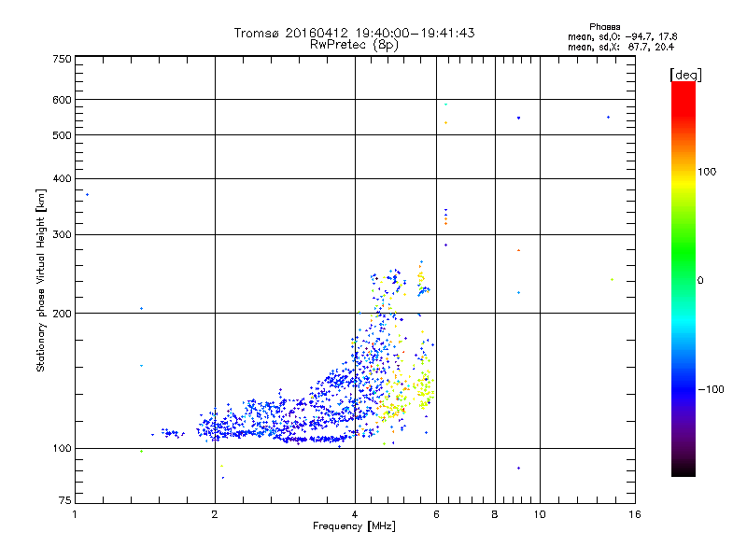The width and height of the screenshot is (747, 560).
Task: Click the Frequency [MHz] axis label
Action: tap(354, 526)
